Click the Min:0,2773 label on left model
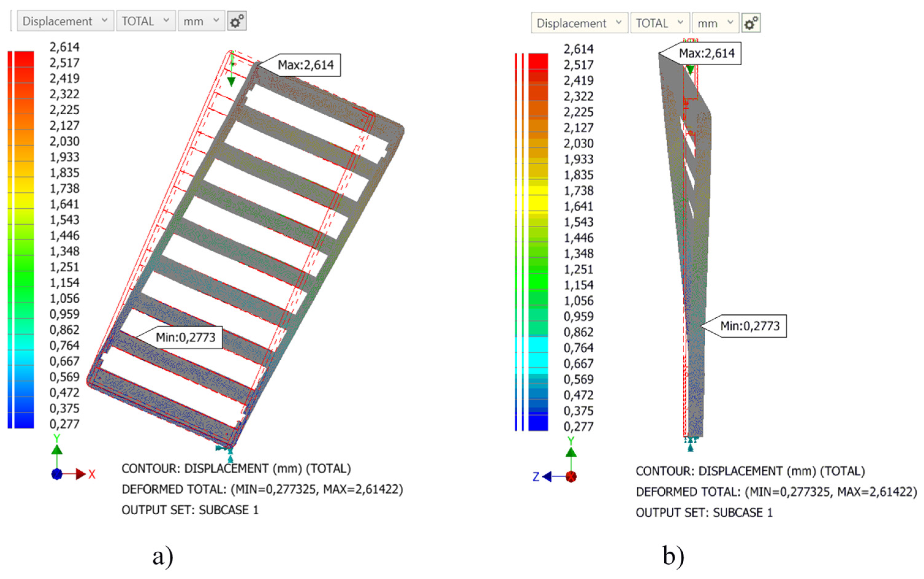924x579 pixels. click(x=186, y=337)
